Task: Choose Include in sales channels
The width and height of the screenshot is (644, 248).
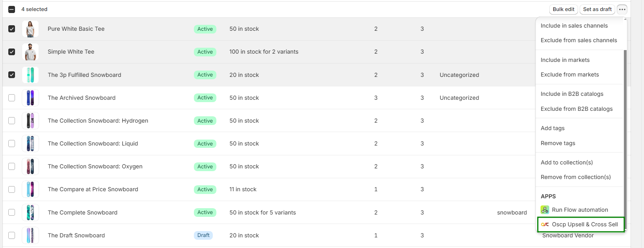Action: pos(574,26)
